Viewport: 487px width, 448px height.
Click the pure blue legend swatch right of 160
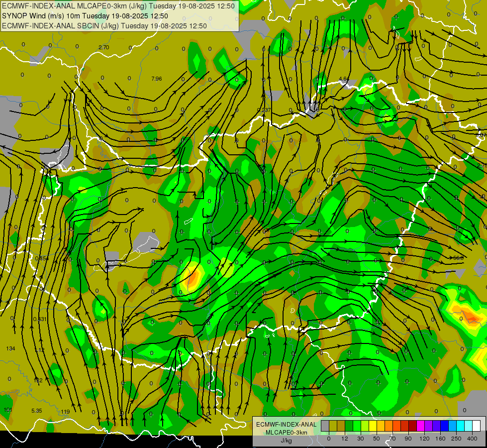445,426
